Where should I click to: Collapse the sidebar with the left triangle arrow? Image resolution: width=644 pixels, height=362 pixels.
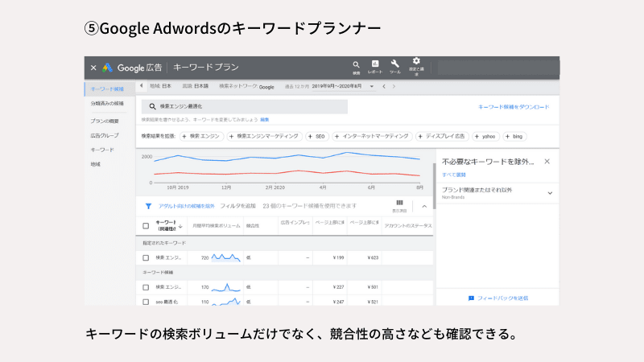click(142, 86)
